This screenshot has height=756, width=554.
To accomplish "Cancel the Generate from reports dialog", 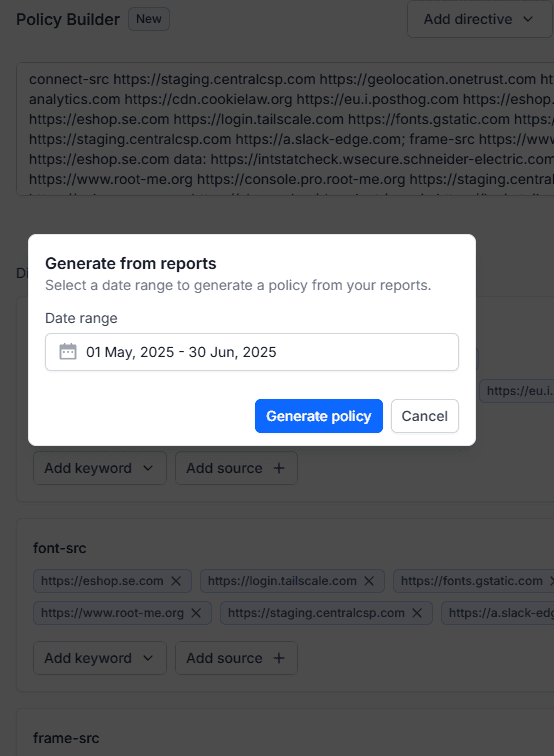I will [425, 416].
